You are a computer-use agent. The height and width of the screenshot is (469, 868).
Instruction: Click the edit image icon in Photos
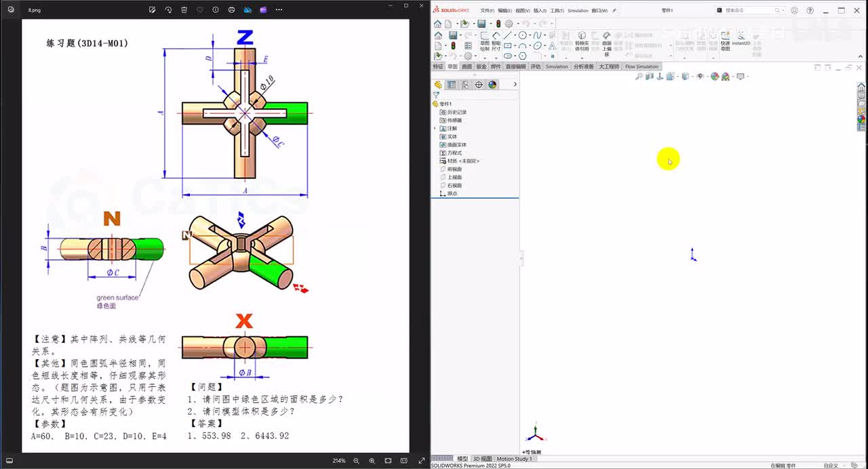pyautogui.click(x=153, y=10)
